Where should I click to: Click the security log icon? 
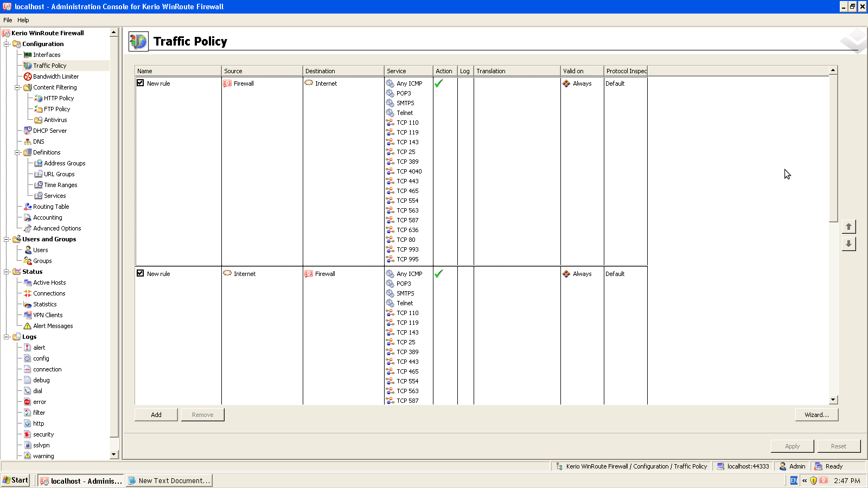click(28, 434)
